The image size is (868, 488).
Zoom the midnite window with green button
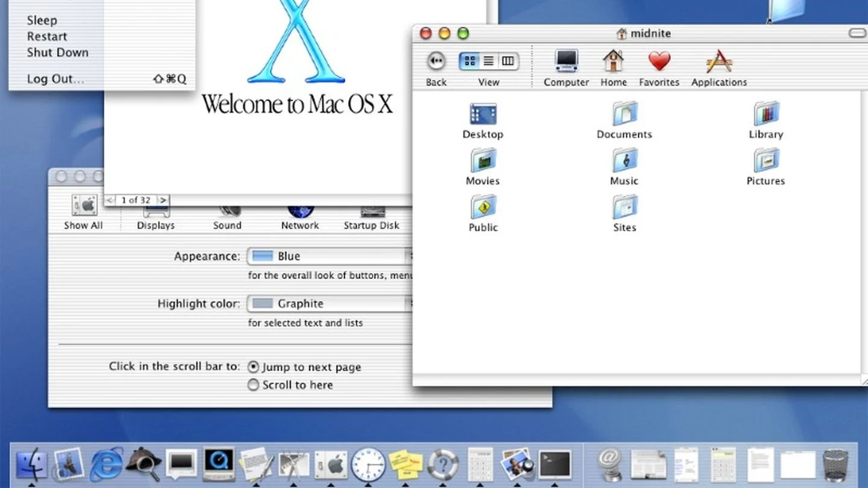[x=463, y=33]
